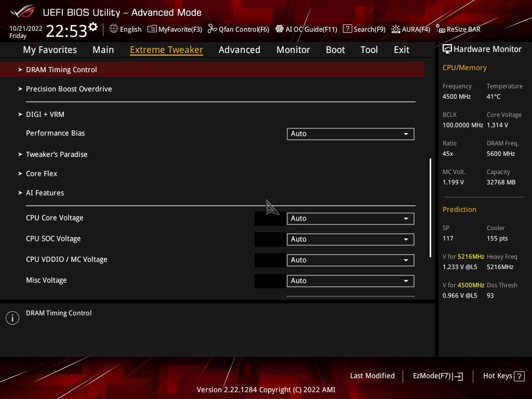Click the Hardware Monitor screen icon
Image resolution: width=532 pixels, height=399 pixels.
click(447, 49)
